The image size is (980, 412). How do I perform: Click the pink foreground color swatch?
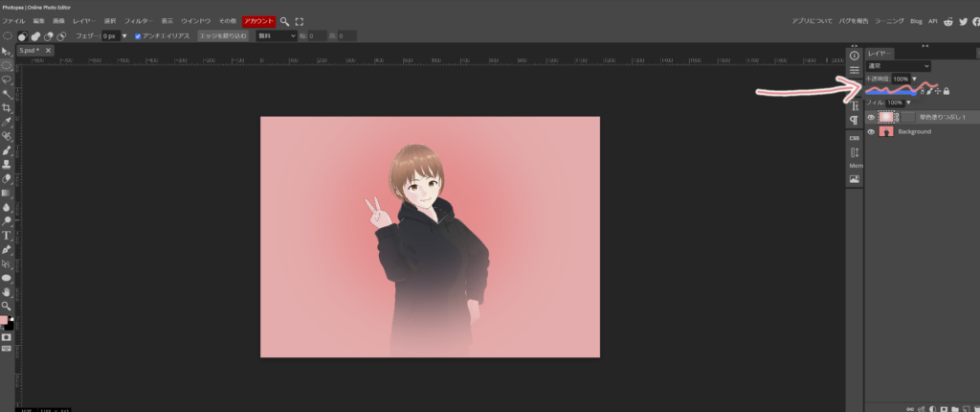tap(5, 321)
